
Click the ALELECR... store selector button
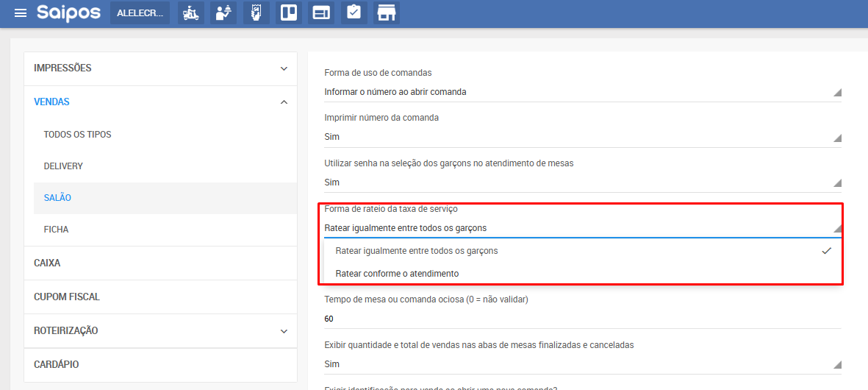pyautogui.click(x=140, y=13)
